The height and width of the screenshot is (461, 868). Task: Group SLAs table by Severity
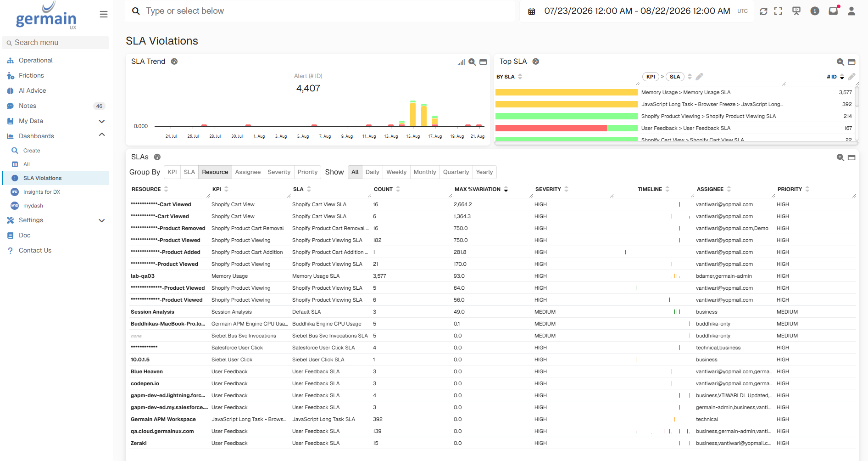coord(279,172)
